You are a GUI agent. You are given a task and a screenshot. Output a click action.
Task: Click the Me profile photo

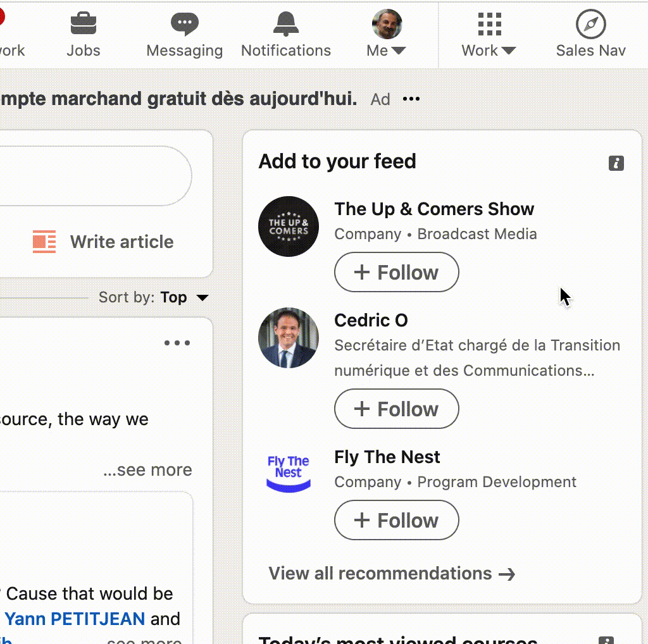387,24
